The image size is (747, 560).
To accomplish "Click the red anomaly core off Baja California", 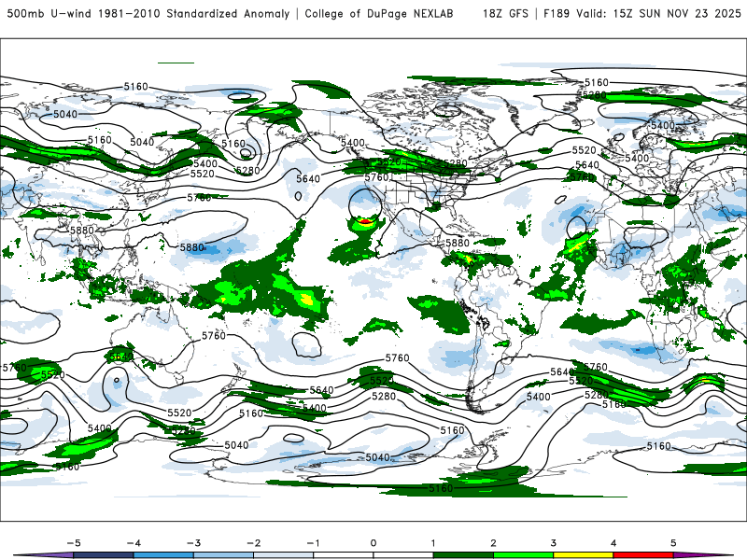I will [365, 221].
